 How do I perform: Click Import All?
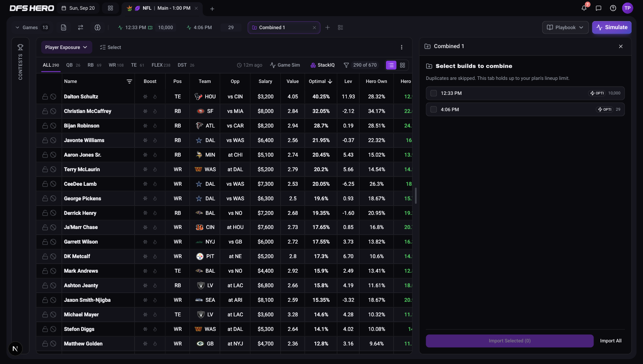pos(611,341)
